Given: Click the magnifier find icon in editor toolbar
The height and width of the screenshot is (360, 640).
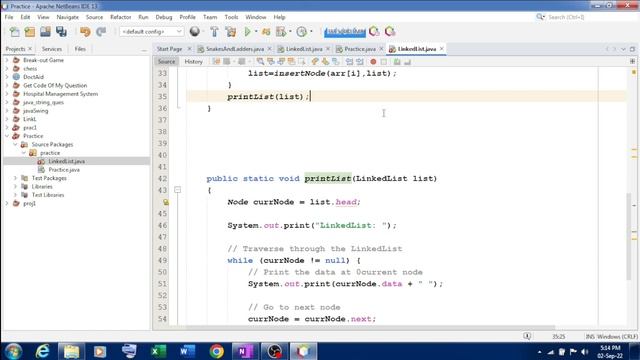Looking at the screenshot, I should [x=260, y=62].
